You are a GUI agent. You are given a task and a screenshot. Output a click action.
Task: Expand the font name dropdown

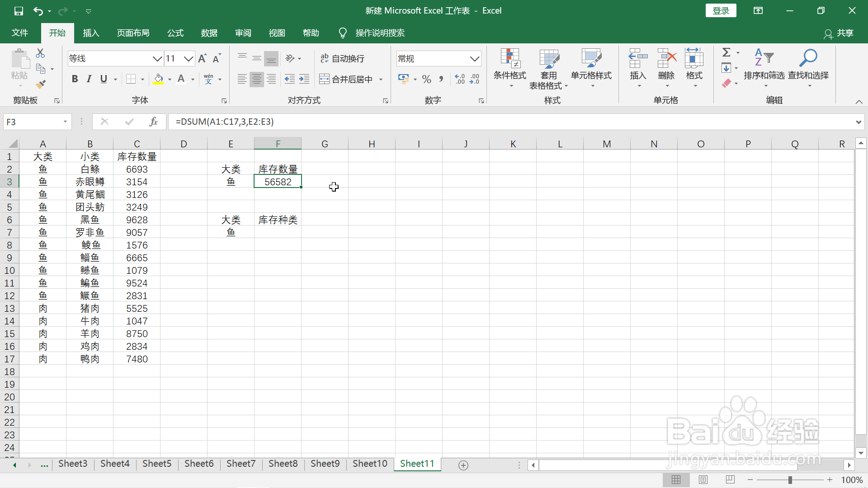coord(157,59)
